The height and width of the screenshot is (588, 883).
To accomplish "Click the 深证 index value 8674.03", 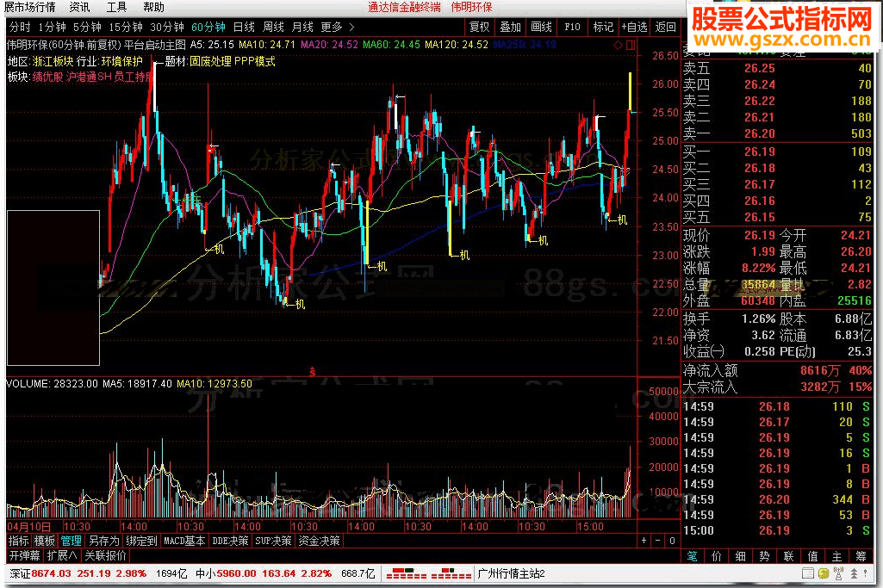I will pyautogui.click(x=52, y=573).
